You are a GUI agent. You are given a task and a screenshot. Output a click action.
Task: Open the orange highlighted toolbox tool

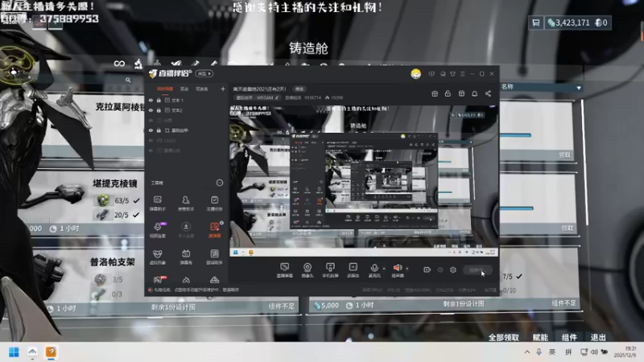click(x=214, y=229)
